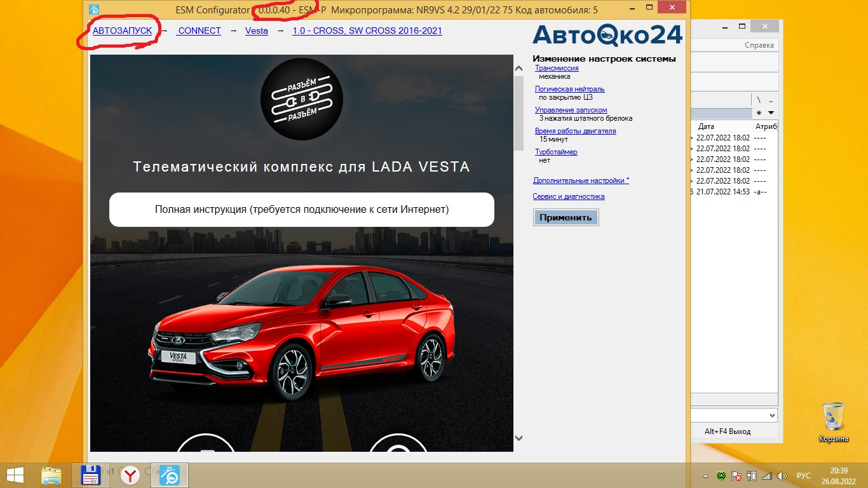
Task: Select the Корзина recycle bin icon
Action: pos(833,423)
